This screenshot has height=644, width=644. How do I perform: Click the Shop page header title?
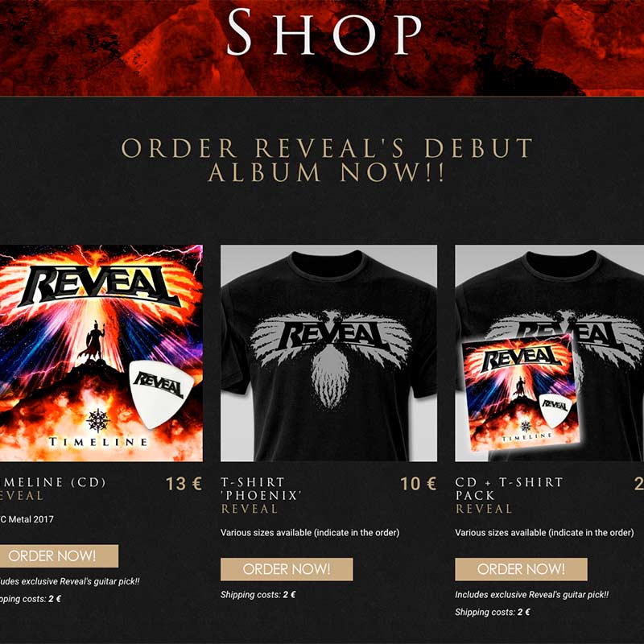point(324,32)
